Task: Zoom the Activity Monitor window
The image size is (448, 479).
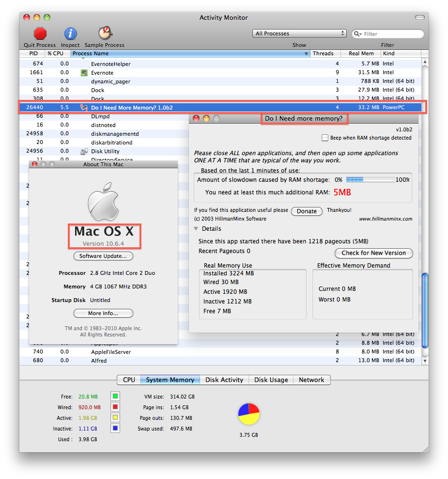Action: [46, 17]
